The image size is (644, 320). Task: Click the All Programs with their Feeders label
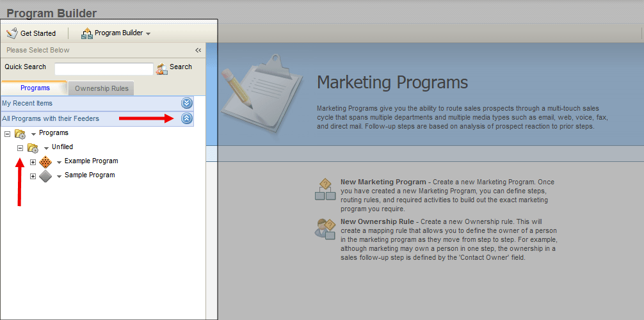(x=51, y=118)
